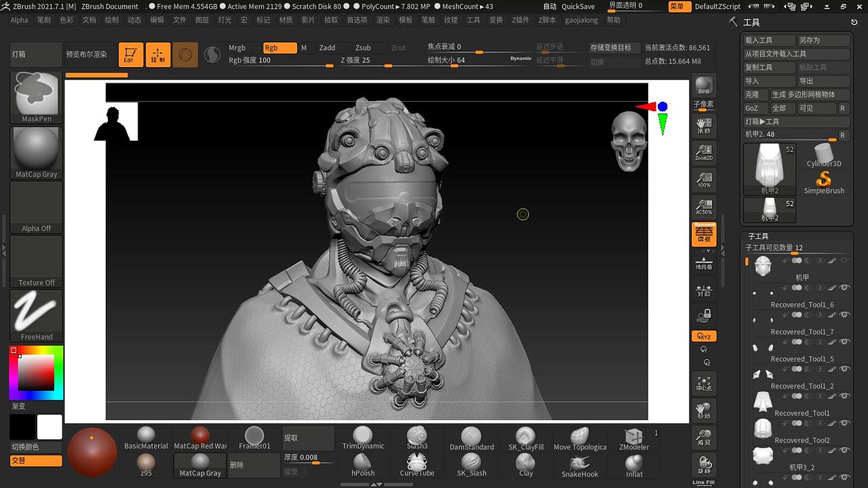868x488 pixels.
Task: Click the 中心点 frame icon
Action: tap(704, 383)
